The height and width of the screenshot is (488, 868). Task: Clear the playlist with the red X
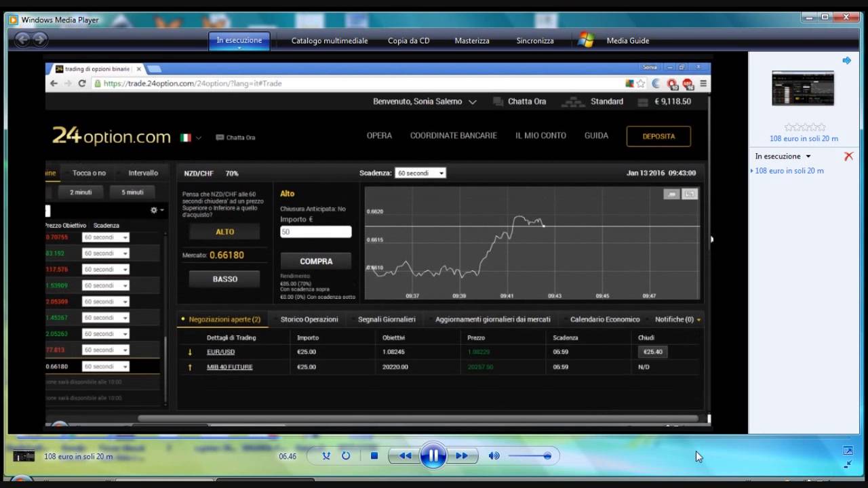[x=848, y=157]
